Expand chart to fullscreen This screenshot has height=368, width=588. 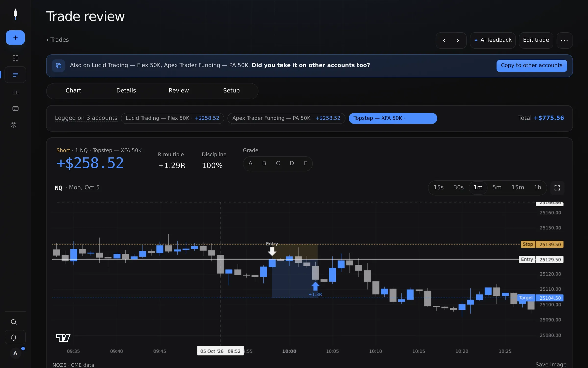pyautogui.click(x=557, y=188)
